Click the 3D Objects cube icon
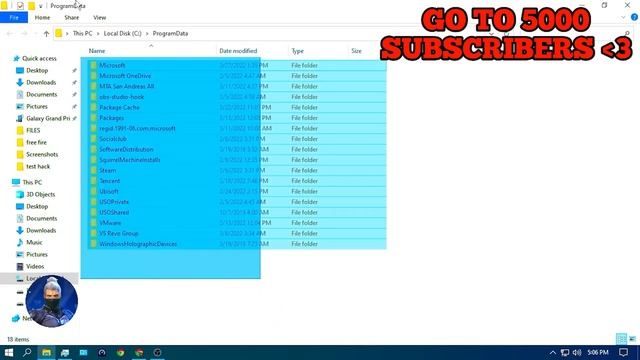Image resolution: width=640 pixels, height=360 pixels. click(x=20, y=195)
